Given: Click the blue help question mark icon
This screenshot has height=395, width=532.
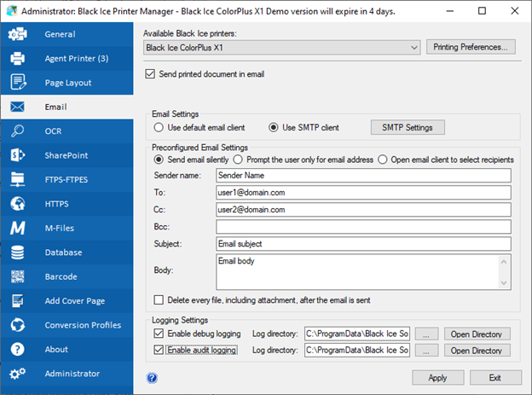Looking at the screenshot, I should tap(152, 378).
